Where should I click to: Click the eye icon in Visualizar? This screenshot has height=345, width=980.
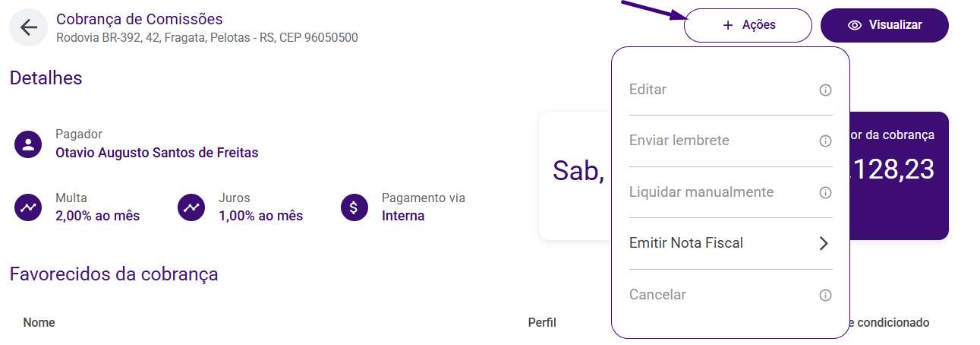coord(855,25)
